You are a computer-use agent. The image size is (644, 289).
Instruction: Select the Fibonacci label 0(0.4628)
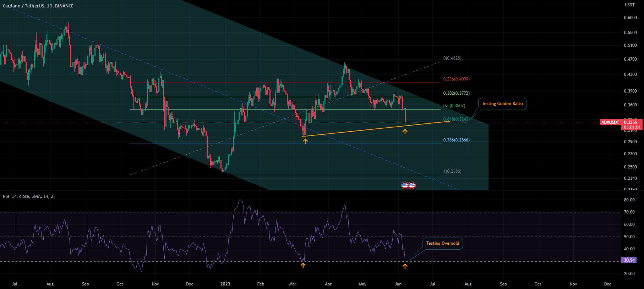pos(452,58)
